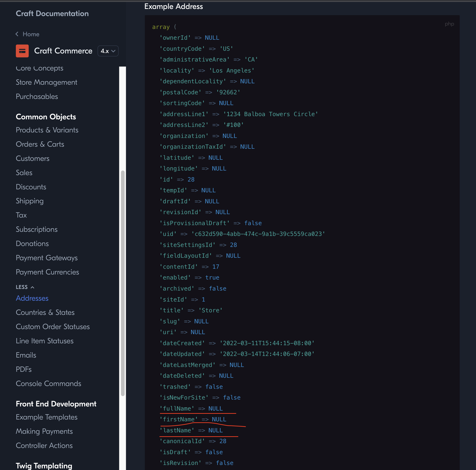Open the Purchasables page
This screenshot has width=476, height=470.
(37, 97)
